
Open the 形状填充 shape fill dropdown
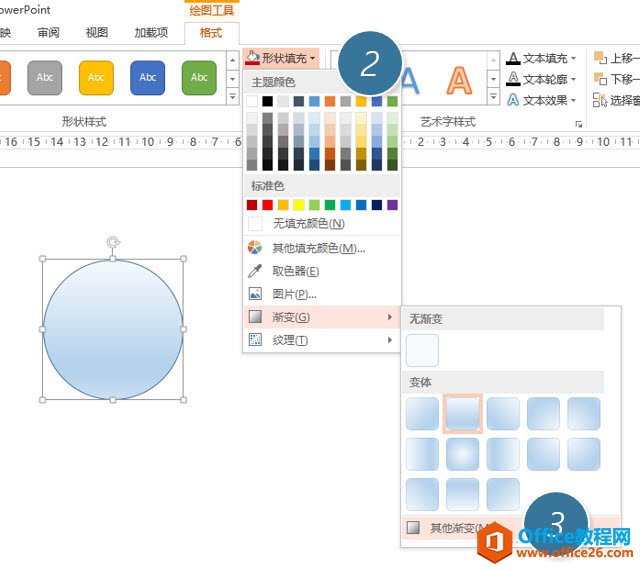pyautogui.click(x=281, y=58)
